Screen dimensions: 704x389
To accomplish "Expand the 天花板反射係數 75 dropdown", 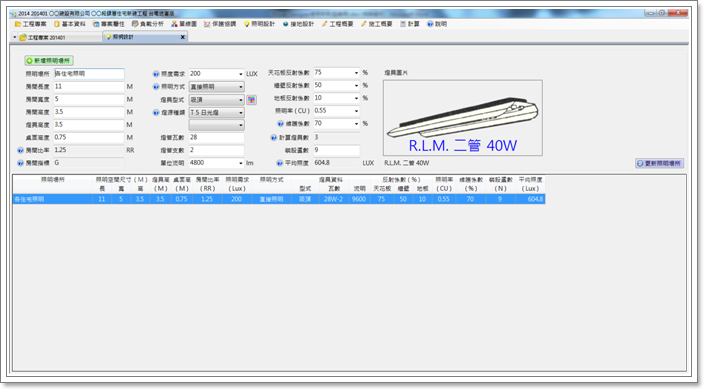I will (x=356, y=73).
